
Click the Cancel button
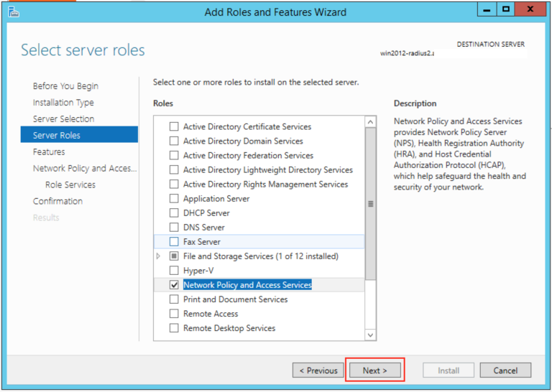point(505,370)
